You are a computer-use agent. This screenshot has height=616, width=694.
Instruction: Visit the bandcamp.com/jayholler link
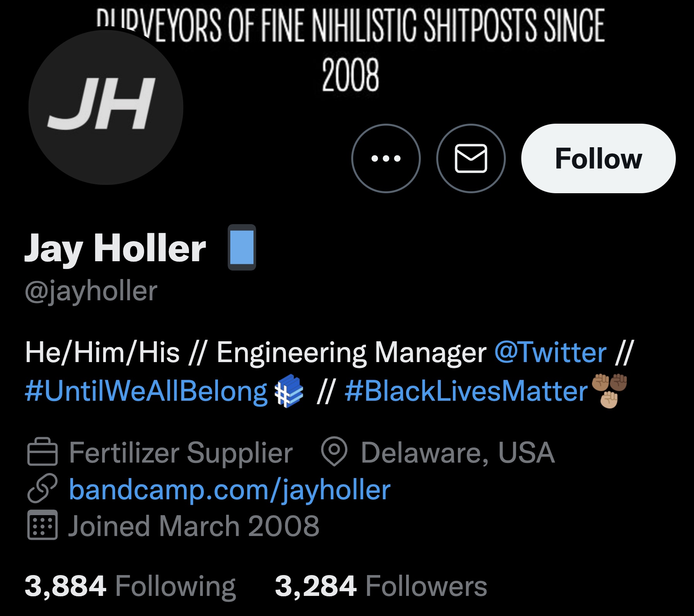pyautogui.click(x=230, y=489)
